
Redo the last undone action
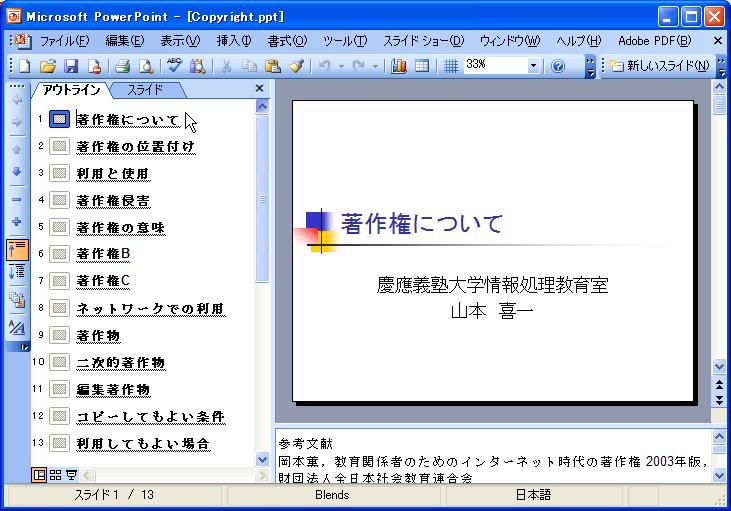[359, 66]
